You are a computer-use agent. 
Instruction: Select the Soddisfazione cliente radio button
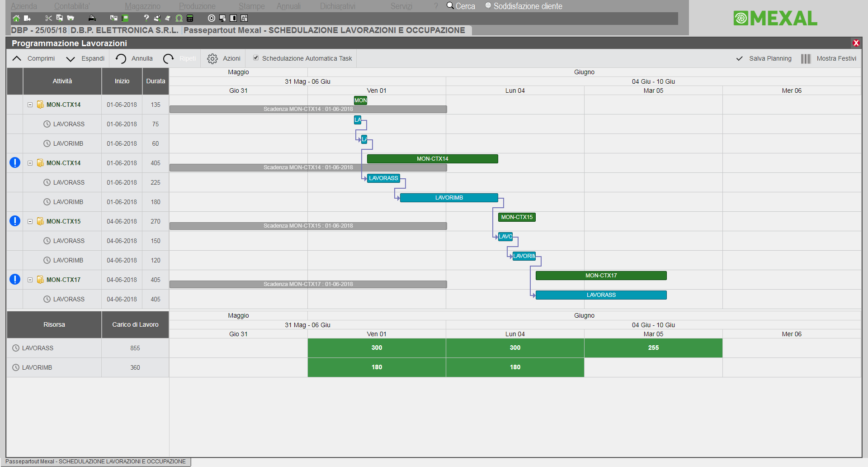click(488, 6)
